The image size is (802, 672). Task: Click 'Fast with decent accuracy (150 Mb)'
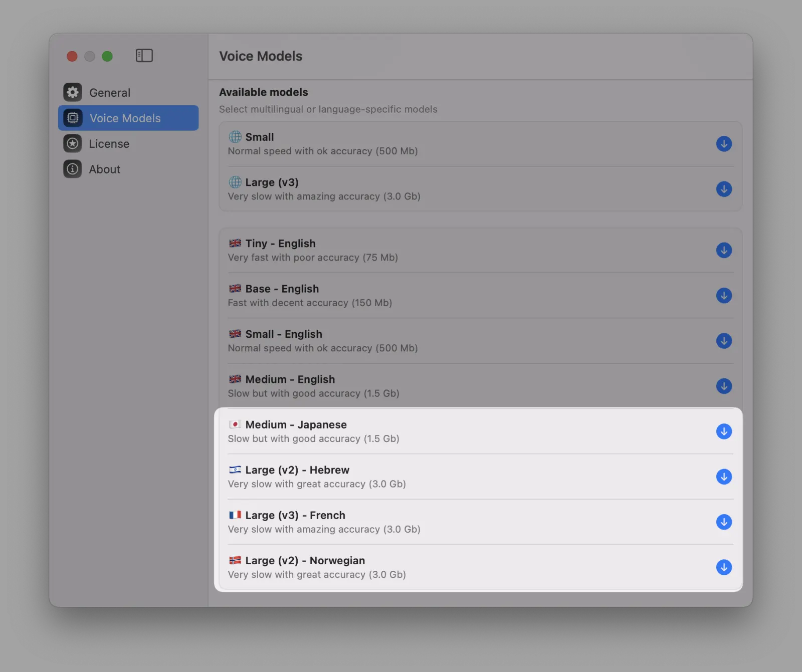click(x=310, y=303)
